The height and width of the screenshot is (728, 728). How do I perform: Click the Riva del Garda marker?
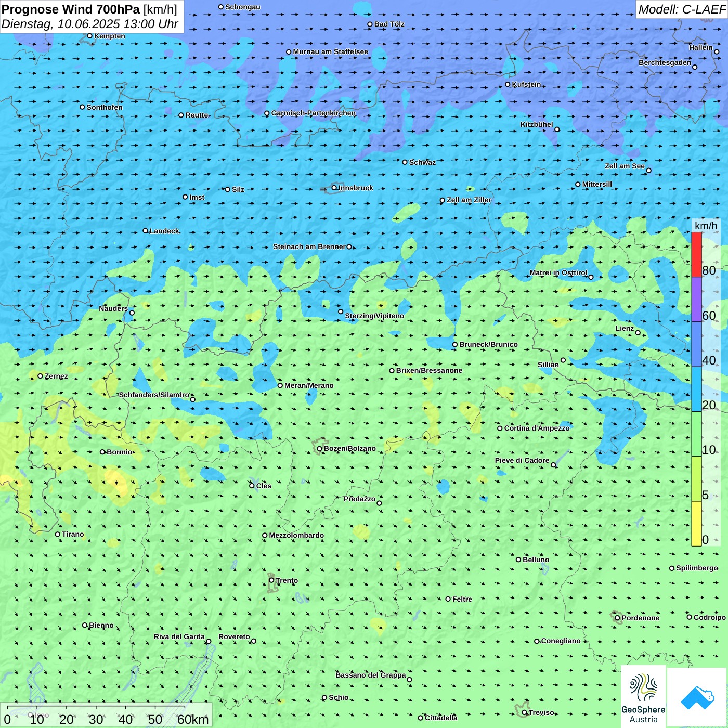tap(209, 641)
